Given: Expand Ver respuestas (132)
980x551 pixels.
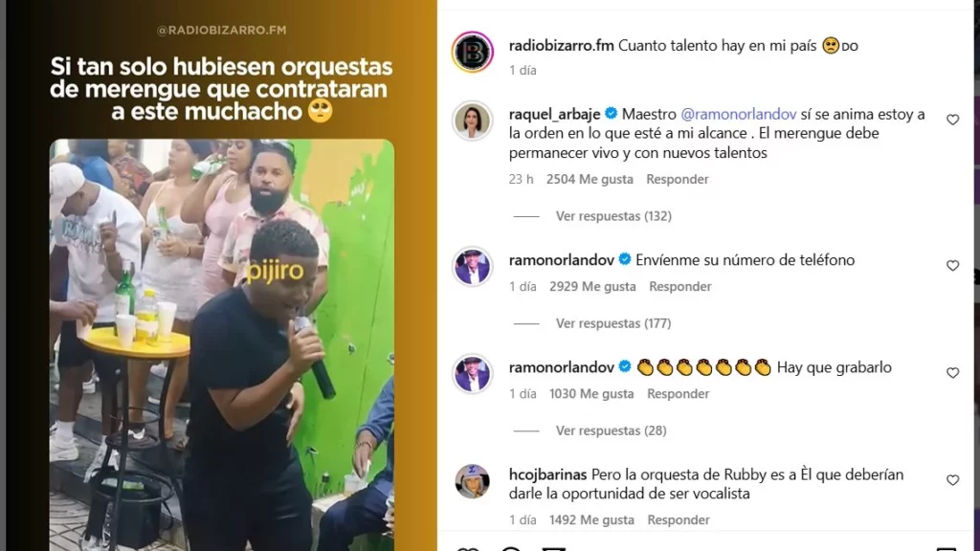Looking at the screenshot, I should click(613, 216).
